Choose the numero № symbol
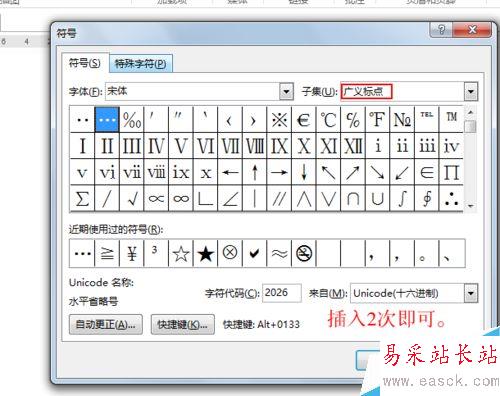 point(402,119)
